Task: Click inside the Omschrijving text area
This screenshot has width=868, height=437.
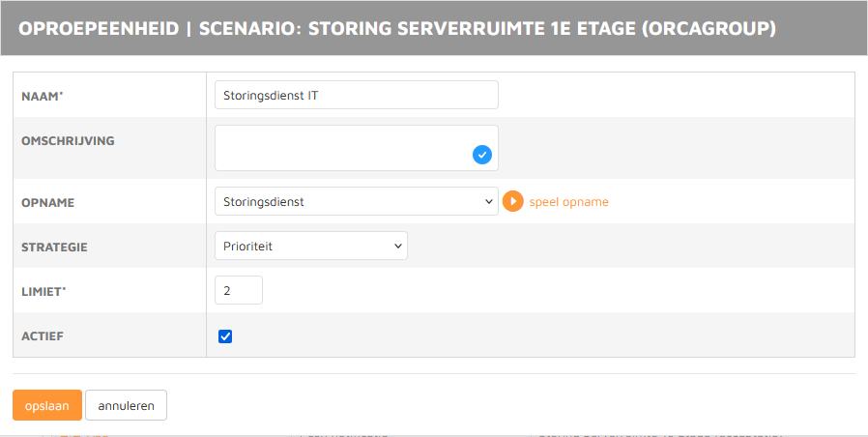Action: [338, 148]
